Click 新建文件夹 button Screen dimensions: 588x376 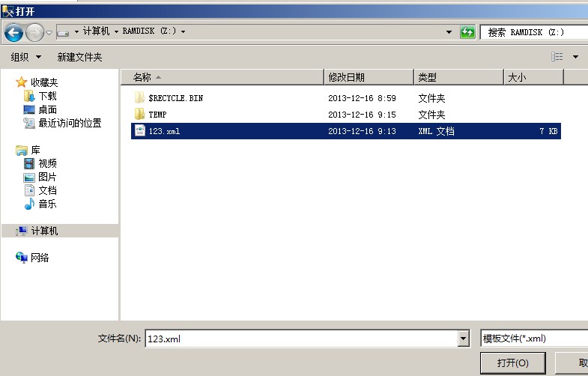click(79, 57)
